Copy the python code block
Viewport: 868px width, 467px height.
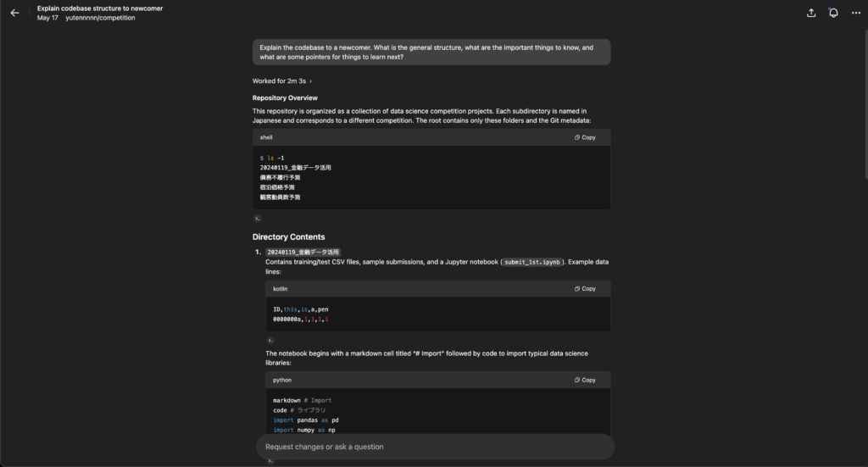point(585,381)
